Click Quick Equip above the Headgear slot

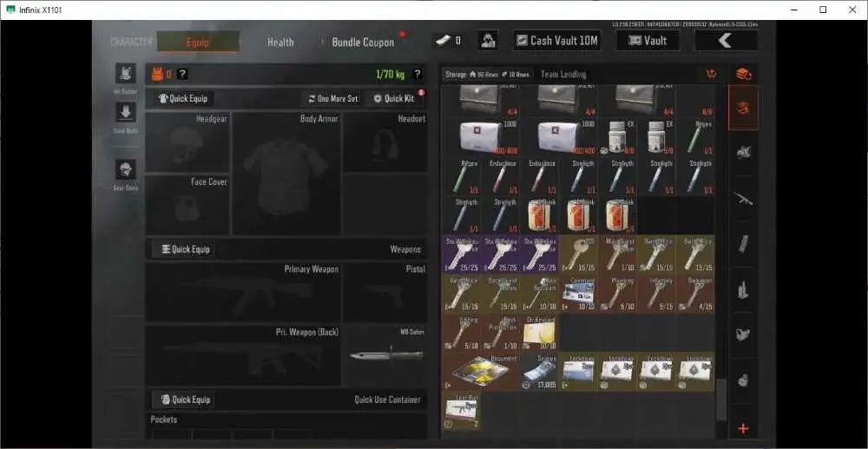pyautogui.click(x=183, y=98)
